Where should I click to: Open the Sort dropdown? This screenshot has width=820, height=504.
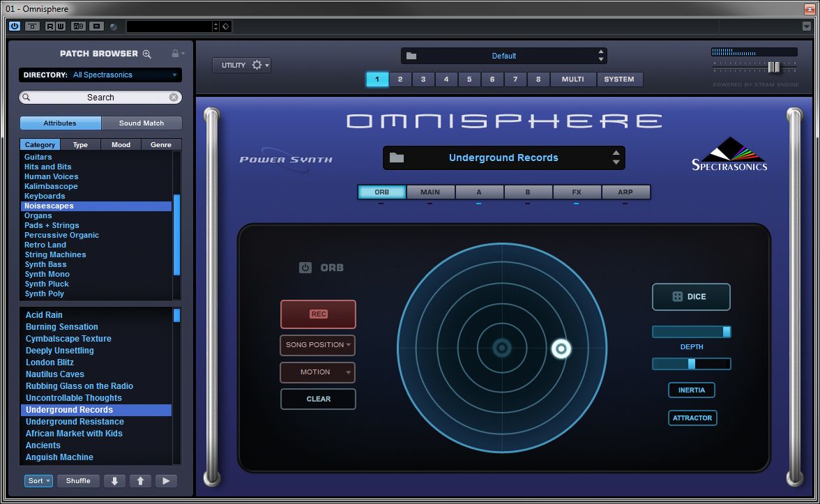(x=39, y=481)
